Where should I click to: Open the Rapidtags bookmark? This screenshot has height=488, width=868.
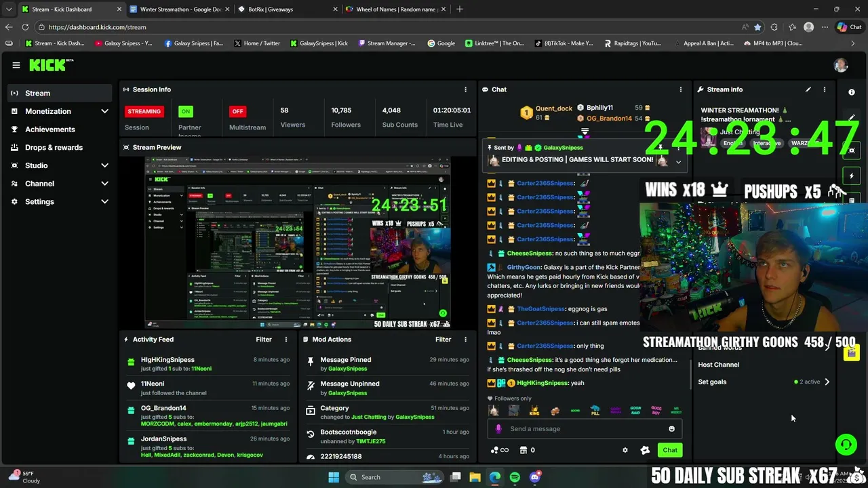[x=633, y=43]
